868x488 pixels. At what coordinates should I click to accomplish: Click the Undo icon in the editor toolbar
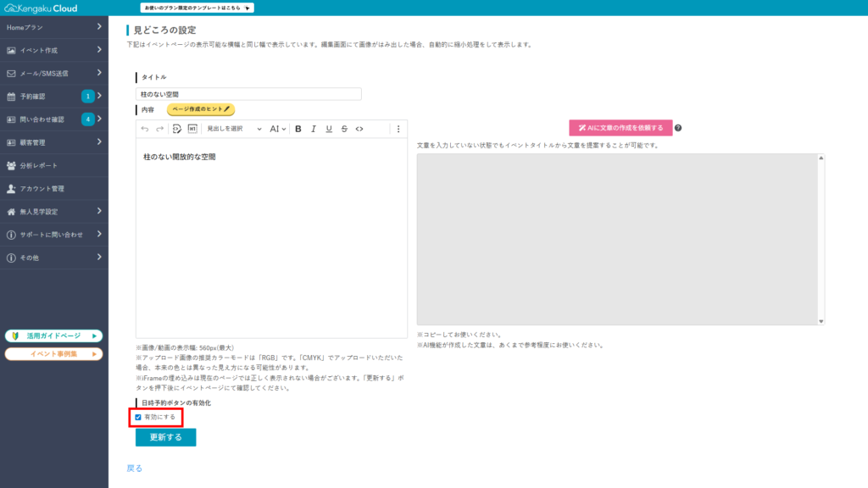tap(144, 128)
